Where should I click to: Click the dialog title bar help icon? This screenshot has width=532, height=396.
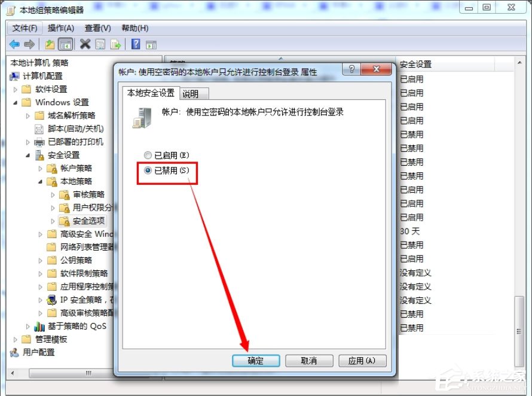(351, 69)
